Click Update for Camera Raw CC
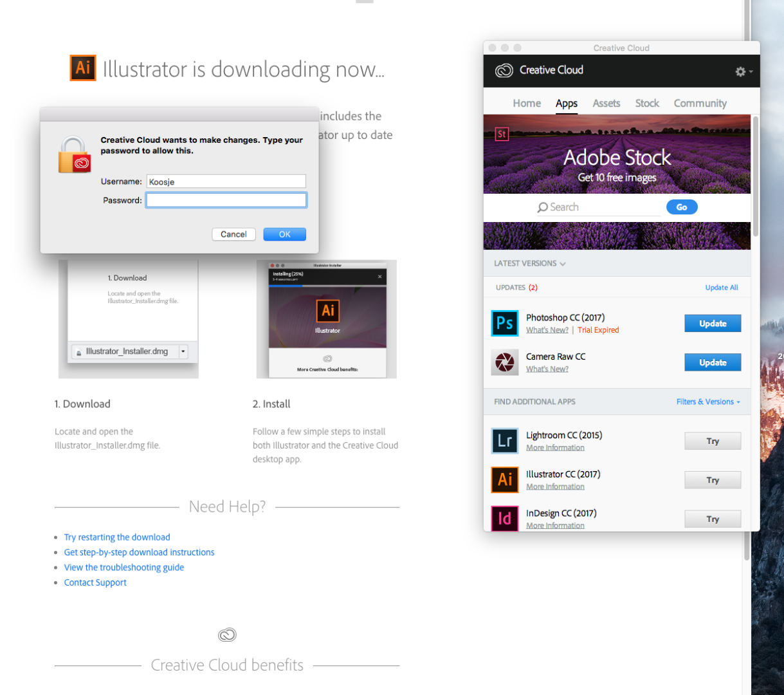Viewport: 784px width, 695px height. tap(713, 362)
